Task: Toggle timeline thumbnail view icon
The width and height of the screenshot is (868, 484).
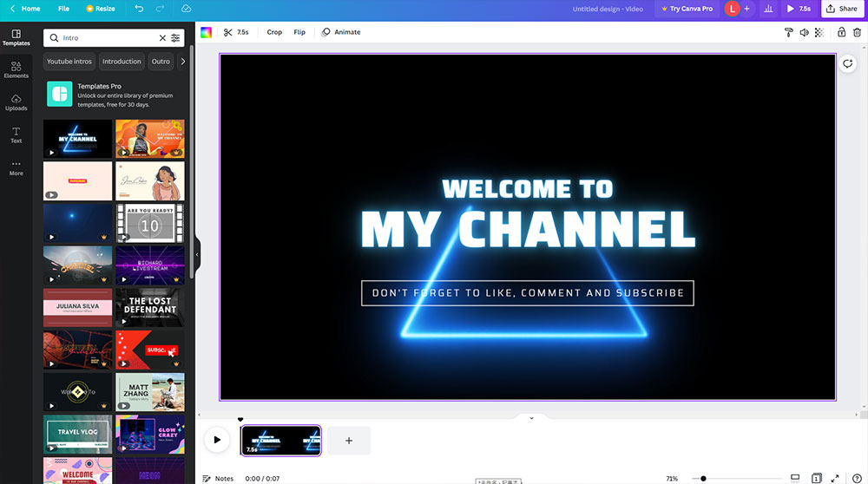Action: (x=795, y=479)
